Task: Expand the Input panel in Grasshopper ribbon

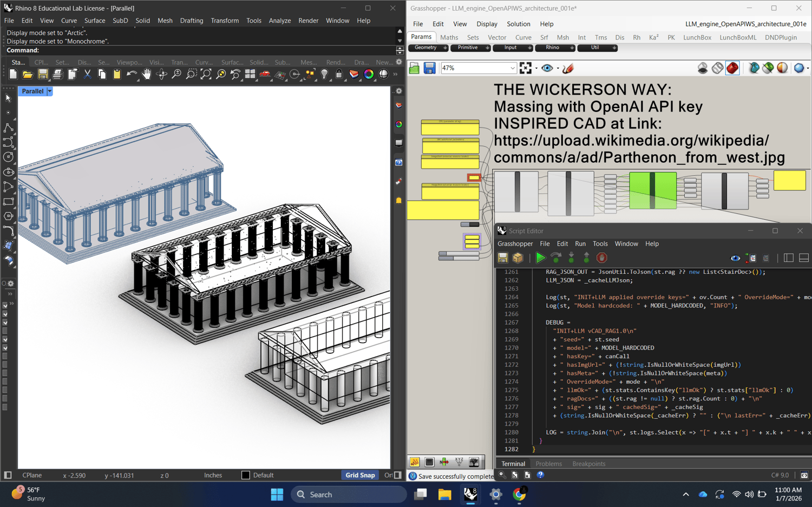Action: (x=529, y=48)
